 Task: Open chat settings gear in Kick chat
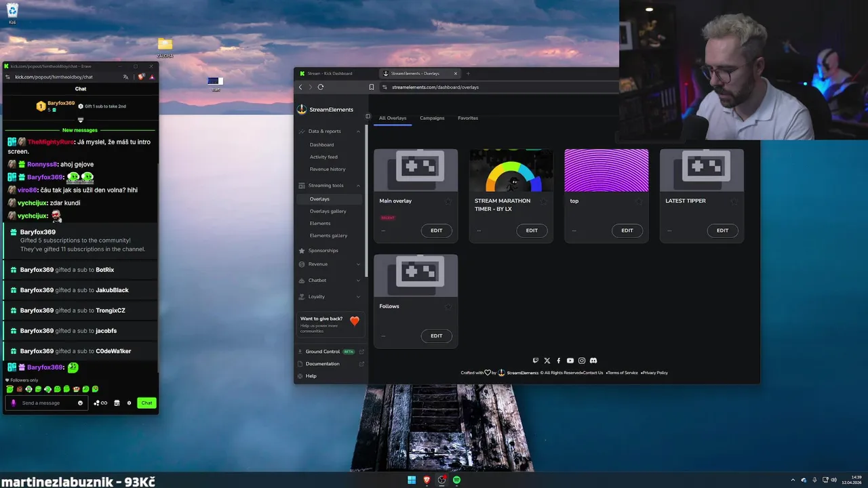coord(129,403)
